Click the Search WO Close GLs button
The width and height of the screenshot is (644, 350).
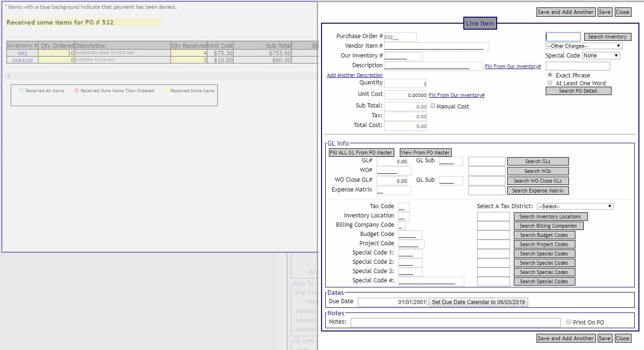pos(538,181)
